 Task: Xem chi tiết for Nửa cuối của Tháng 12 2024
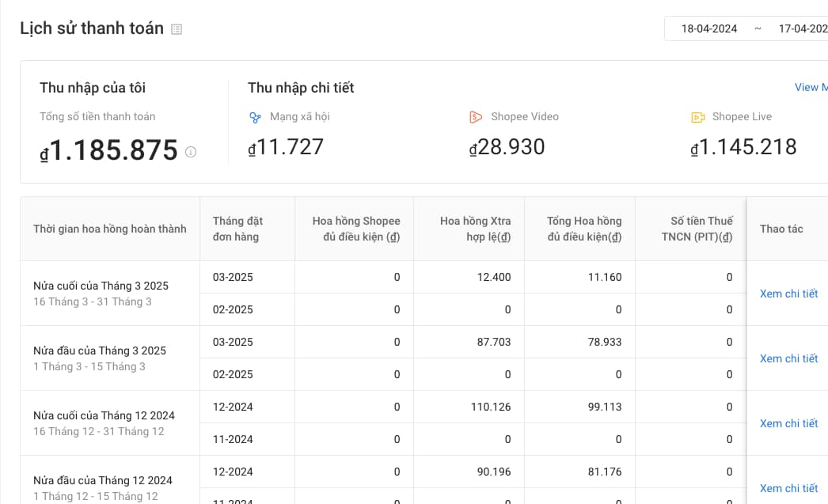click(788, 423)
